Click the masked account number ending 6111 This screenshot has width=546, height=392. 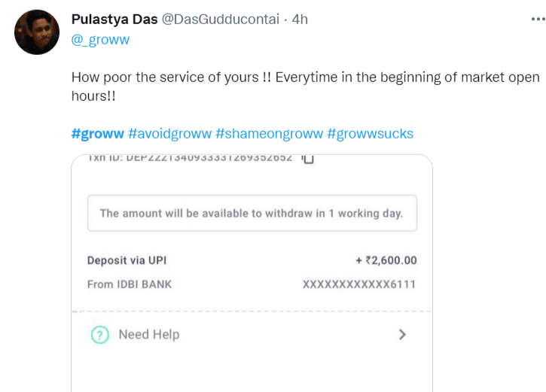(359, 284)
